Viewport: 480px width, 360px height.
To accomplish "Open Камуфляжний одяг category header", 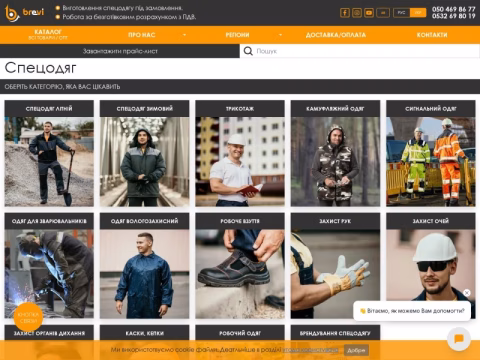I will click(x=335, y=108).
